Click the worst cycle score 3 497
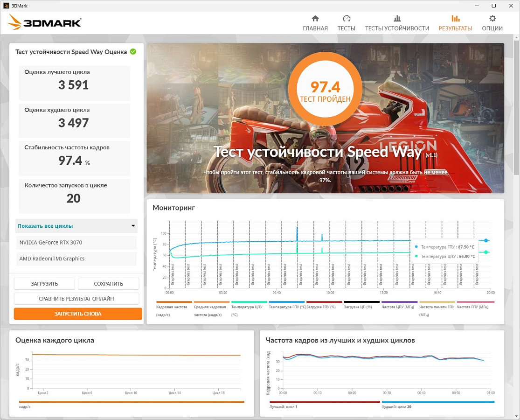Viewport: 520px width, 420px height. click(x=74, y=123)
